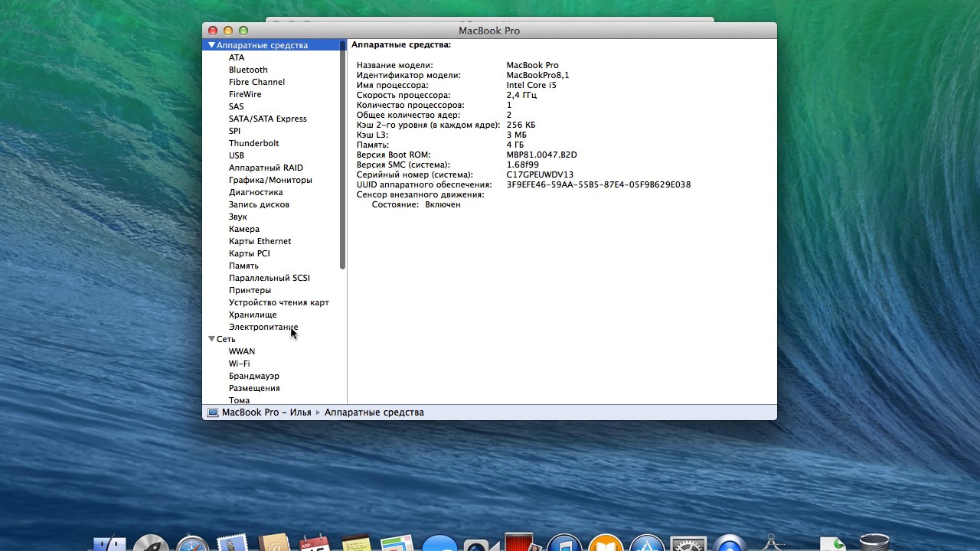Select Графика/Мониторы in the sidebar
980x551 pixels.
click(270, 180)
